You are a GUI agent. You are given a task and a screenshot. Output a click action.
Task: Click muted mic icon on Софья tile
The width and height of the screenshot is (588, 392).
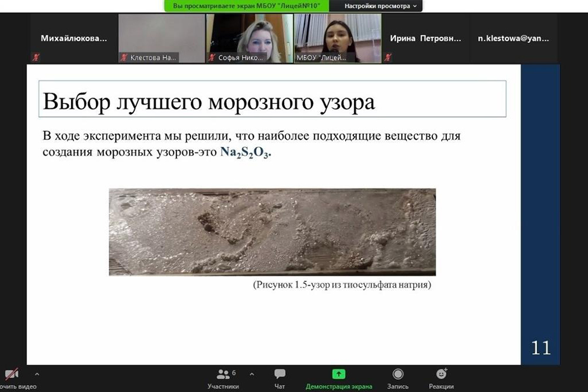(x=212, y=58)
